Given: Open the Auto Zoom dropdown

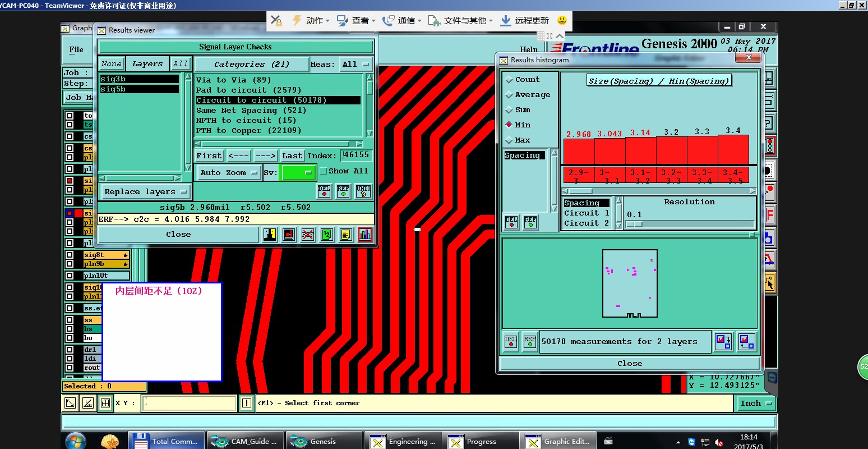Looking at the screenshot, I should tap(228, 173).
